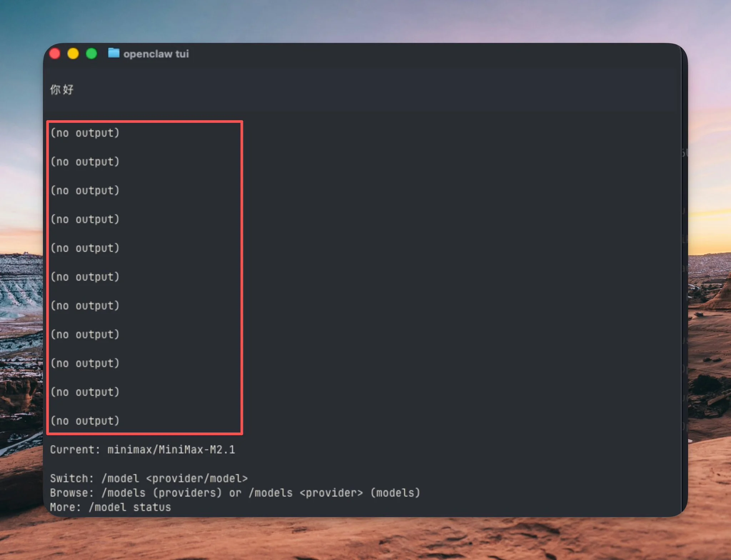Click the "(providers)" word in Browse line
The height and width of the screenshot is (560, 731).
(x=187, y=493)
